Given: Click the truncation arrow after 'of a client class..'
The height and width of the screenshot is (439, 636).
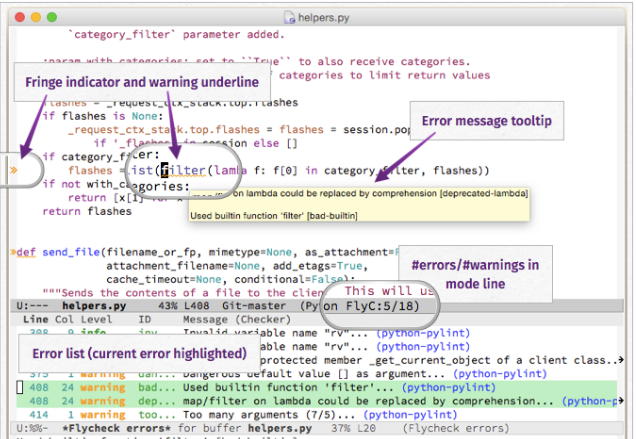Looking at the screenshot, I should (x=620, y=360).
